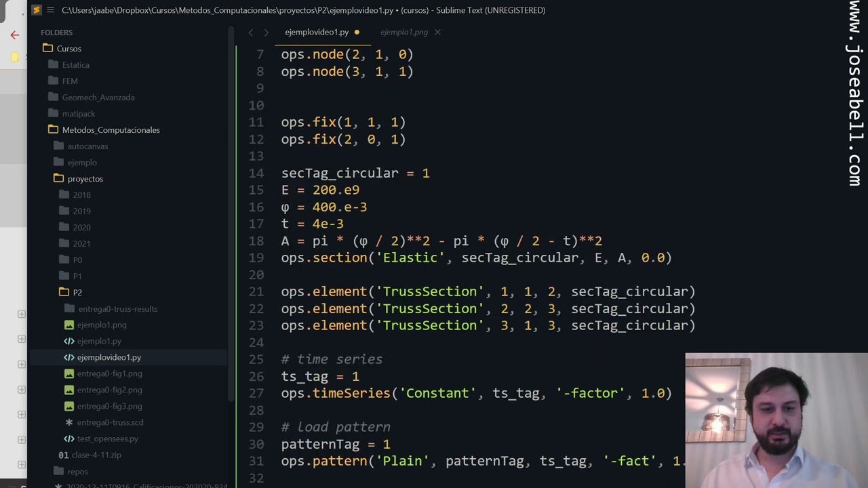868x488 pixels.
Task: Click the code icon beside test_opensees.py
Action: 68,439
